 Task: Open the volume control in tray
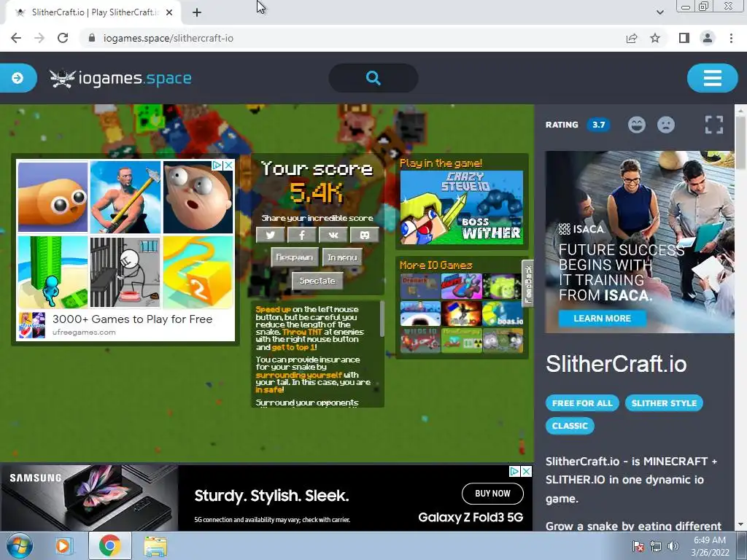(673, 546)
